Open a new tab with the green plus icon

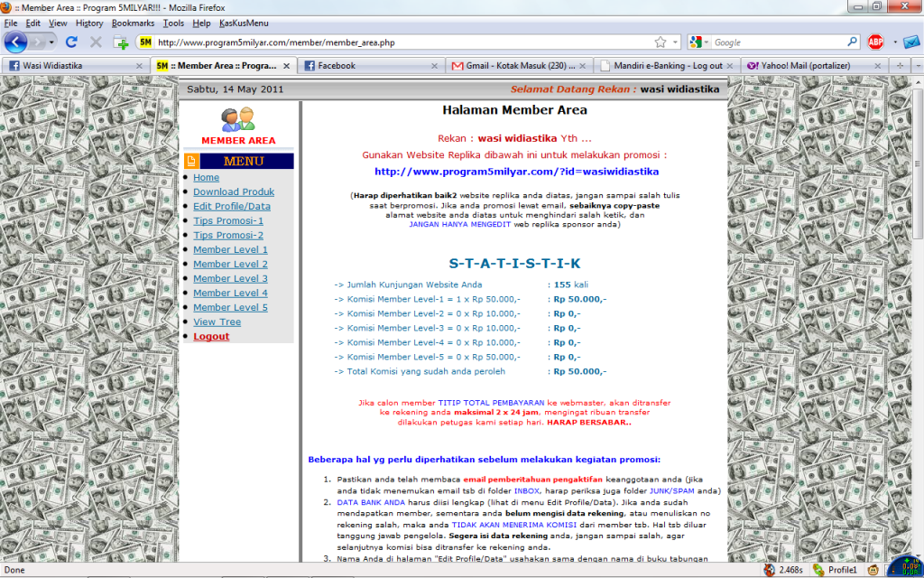coord(121,42)
